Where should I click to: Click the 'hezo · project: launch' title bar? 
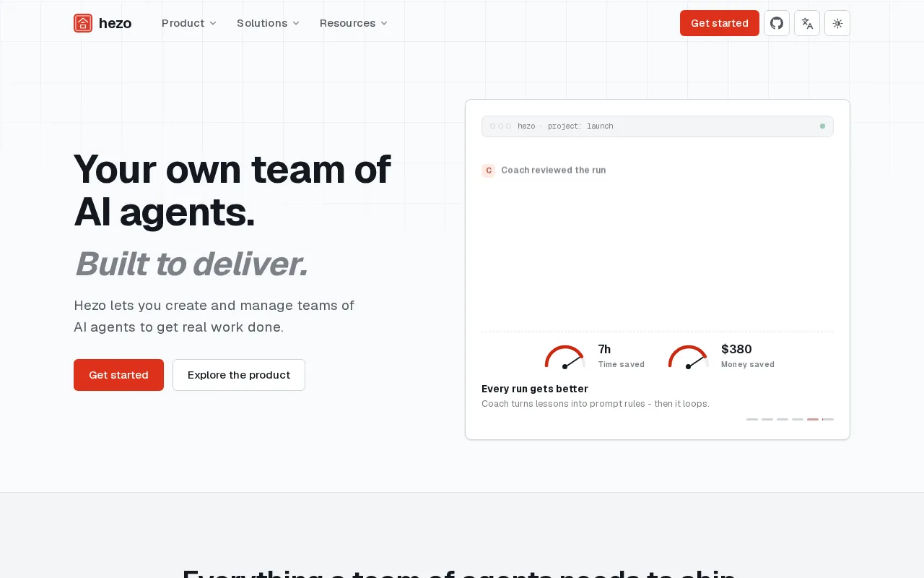pos(658,126)
